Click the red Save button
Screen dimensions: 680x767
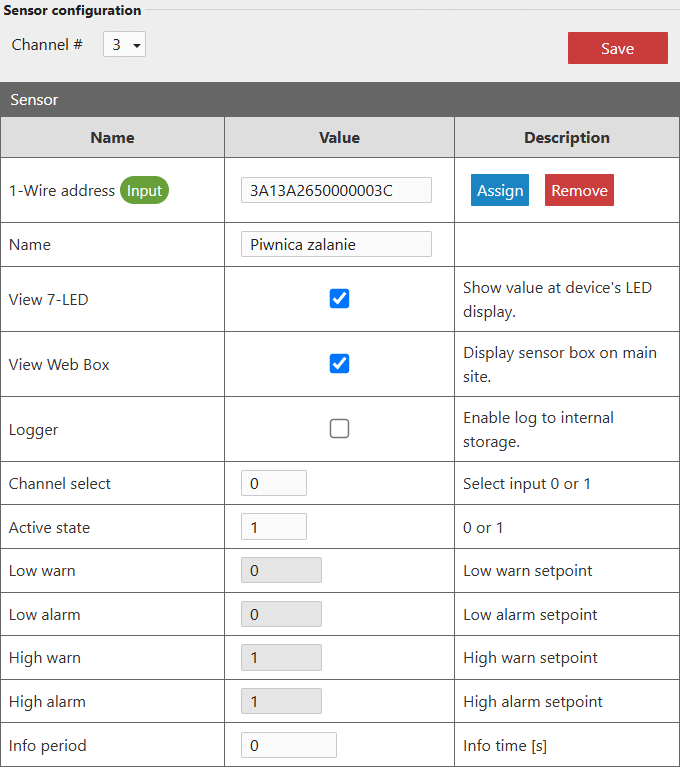[x=617, y=48]
